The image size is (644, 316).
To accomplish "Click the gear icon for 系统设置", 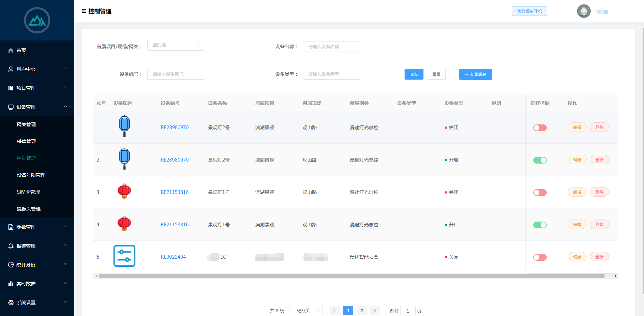I will pos(11,303).
